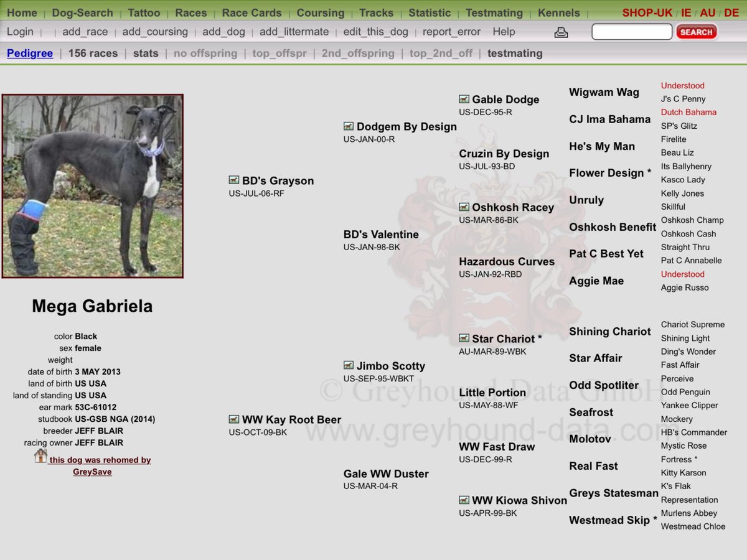Open the testmating tab
Image resolution: width=747 pixels, height=560 pixels.
[x=515, y=54]
